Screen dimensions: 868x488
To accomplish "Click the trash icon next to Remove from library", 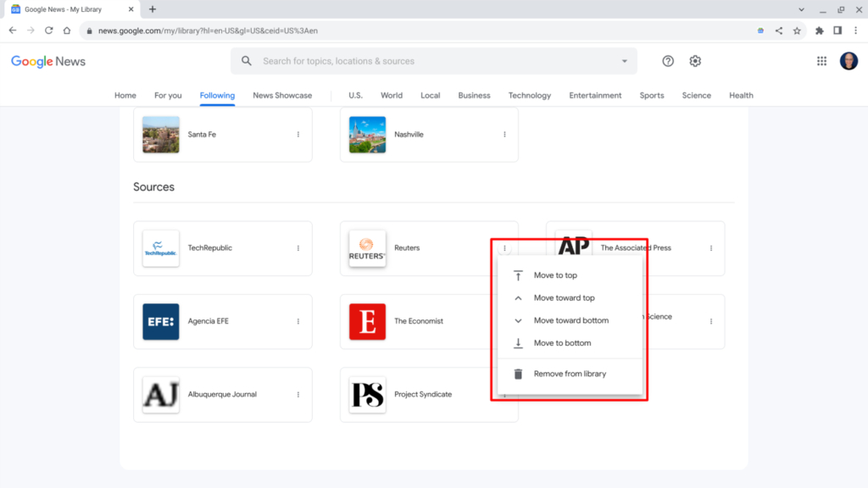I will tap(516, 373).
